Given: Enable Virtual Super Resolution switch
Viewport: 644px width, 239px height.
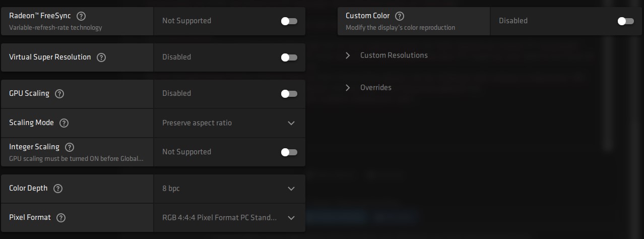Looking at the screenshot, I should click(x=289, y=57).
